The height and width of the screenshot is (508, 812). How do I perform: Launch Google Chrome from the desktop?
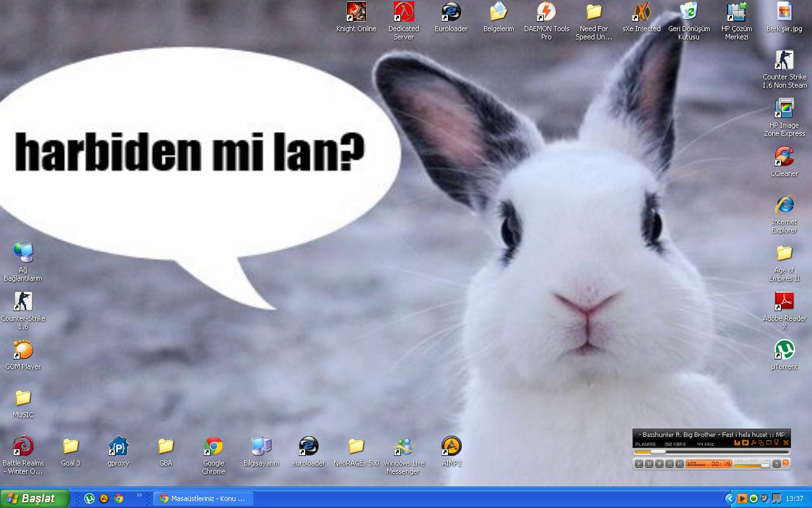(x=213, y=455)
